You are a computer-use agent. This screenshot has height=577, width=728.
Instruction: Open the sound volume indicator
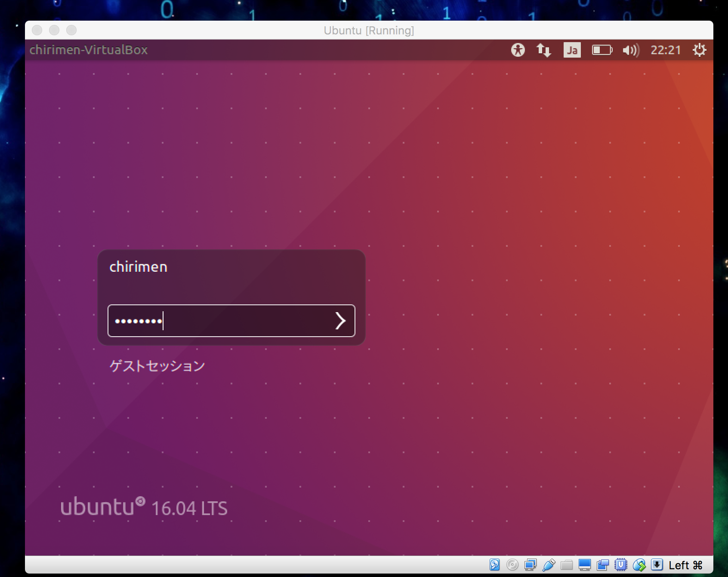(630, 50)
